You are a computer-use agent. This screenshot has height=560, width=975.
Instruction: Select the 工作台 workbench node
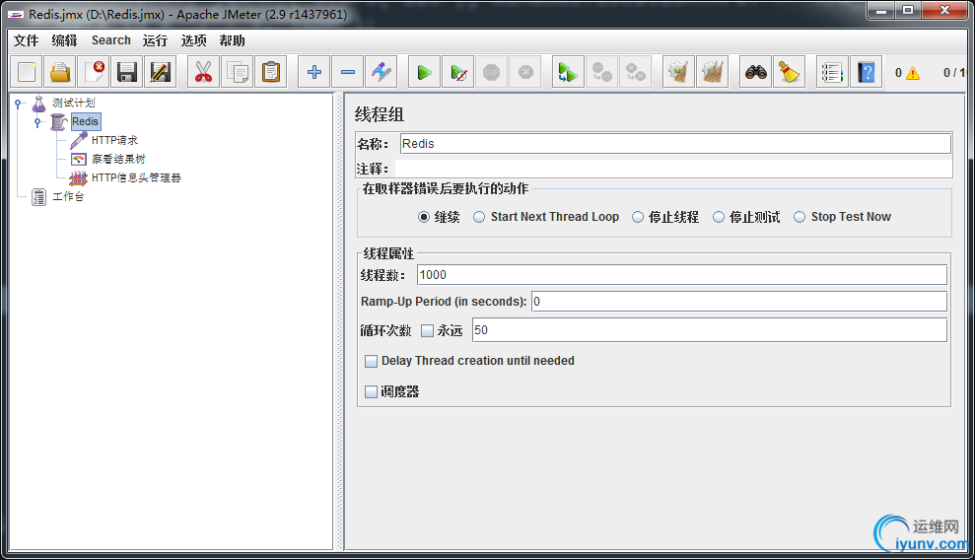point(68,196)
